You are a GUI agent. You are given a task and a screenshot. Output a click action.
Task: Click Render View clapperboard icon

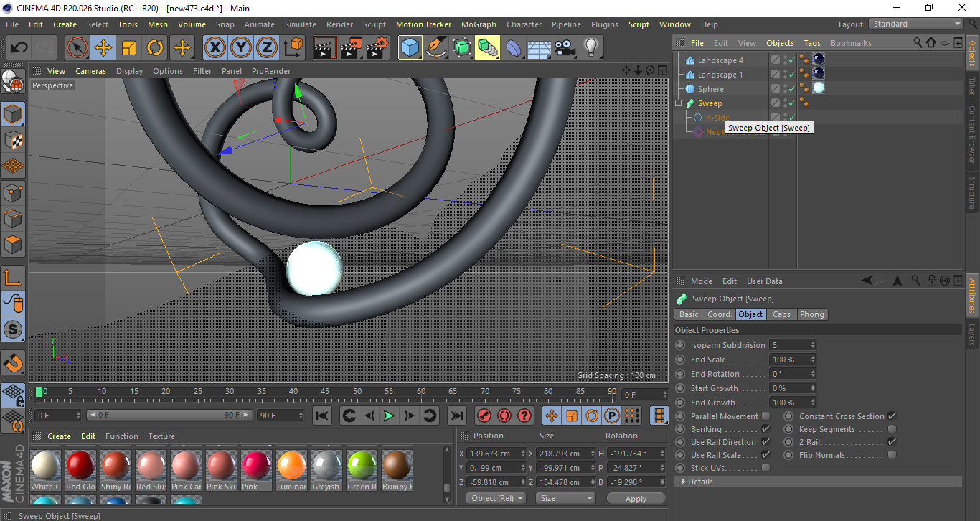pyautogui.click(x=326, y=48)
